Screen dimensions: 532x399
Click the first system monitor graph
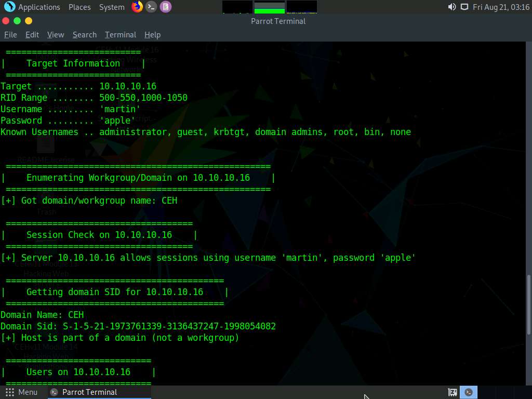coord(237,7)
